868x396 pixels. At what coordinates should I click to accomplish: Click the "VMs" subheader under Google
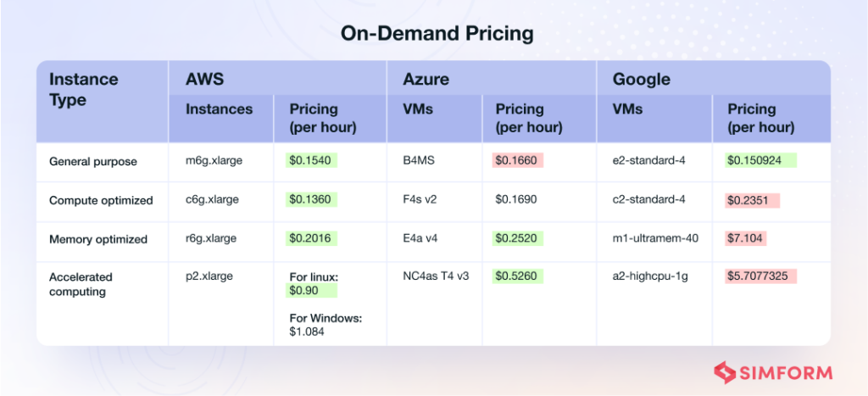click(628, 109)
